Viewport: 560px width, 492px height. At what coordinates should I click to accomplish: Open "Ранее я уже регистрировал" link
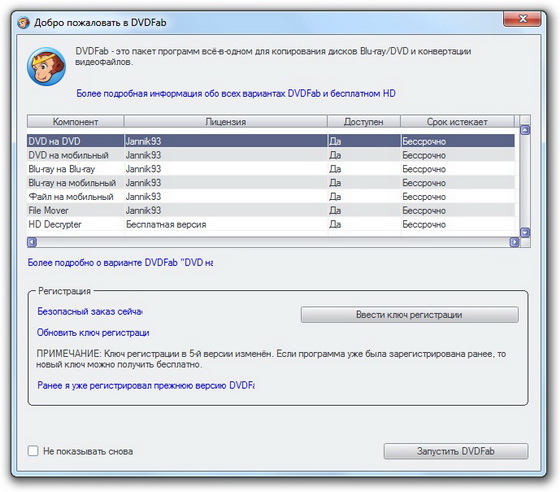[x=146, y=386]
